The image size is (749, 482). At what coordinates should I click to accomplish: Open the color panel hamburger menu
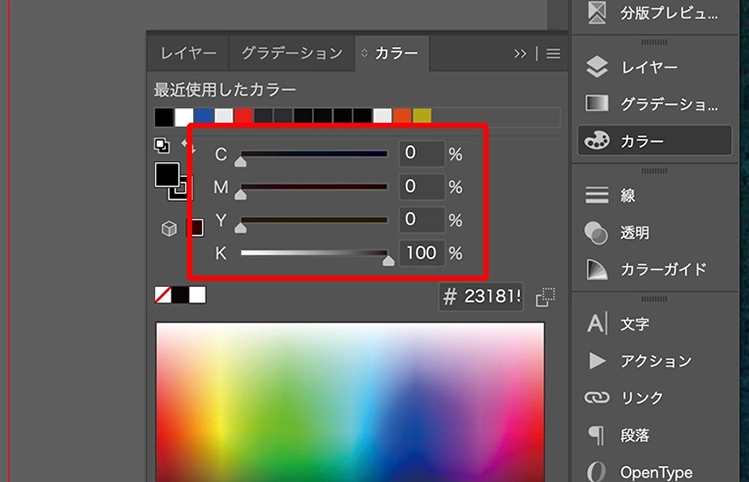coord(553,54)
